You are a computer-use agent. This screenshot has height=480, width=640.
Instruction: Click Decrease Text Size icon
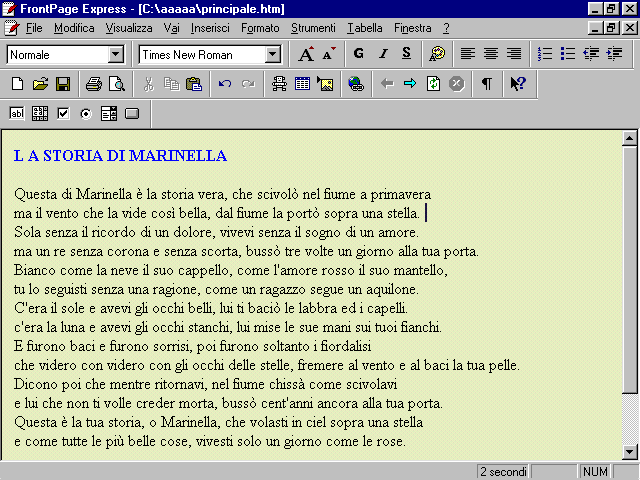[x=329, y=54]
